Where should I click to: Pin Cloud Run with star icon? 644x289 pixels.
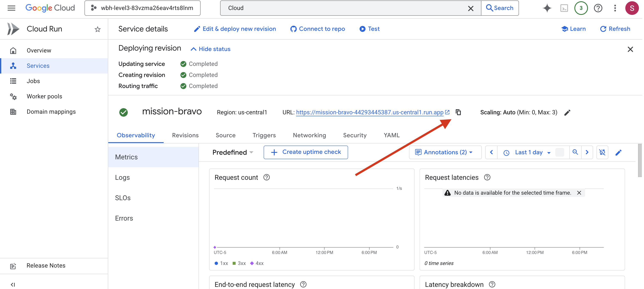[97, 29]
